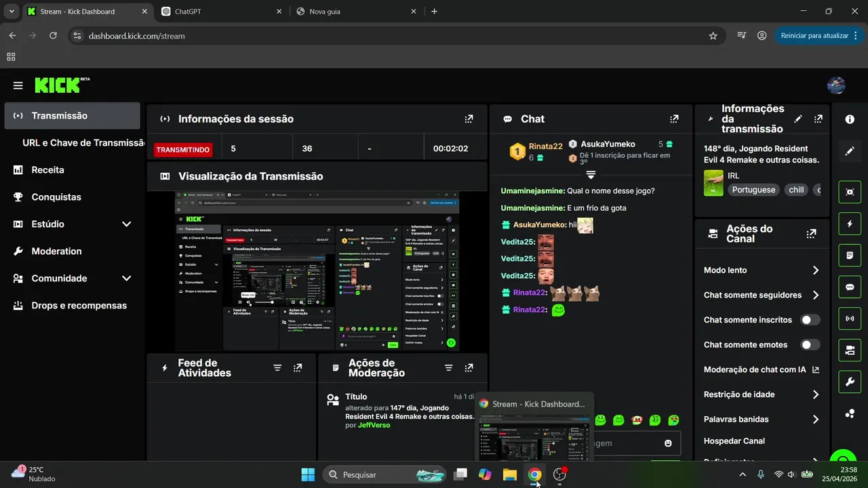
Task: Click the Kick beta logo
Action: (62, 85)
